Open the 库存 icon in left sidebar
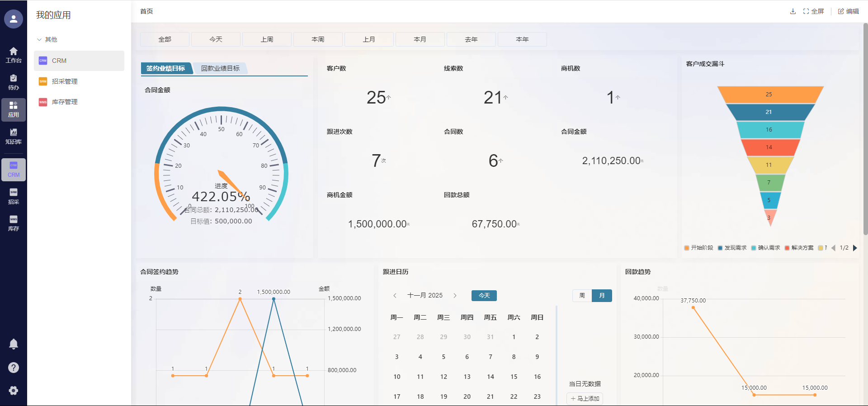 click(14, 223)
